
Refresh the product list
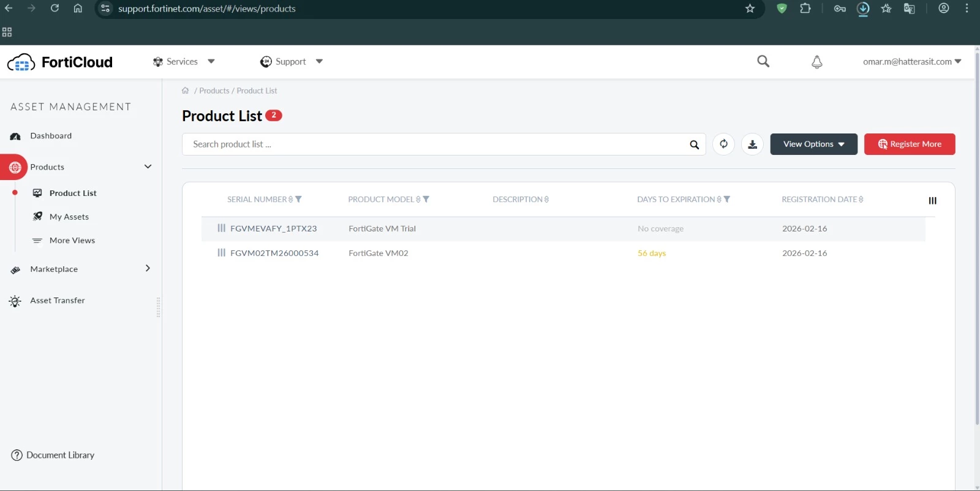pyautogui.click(x=723, y=144)
